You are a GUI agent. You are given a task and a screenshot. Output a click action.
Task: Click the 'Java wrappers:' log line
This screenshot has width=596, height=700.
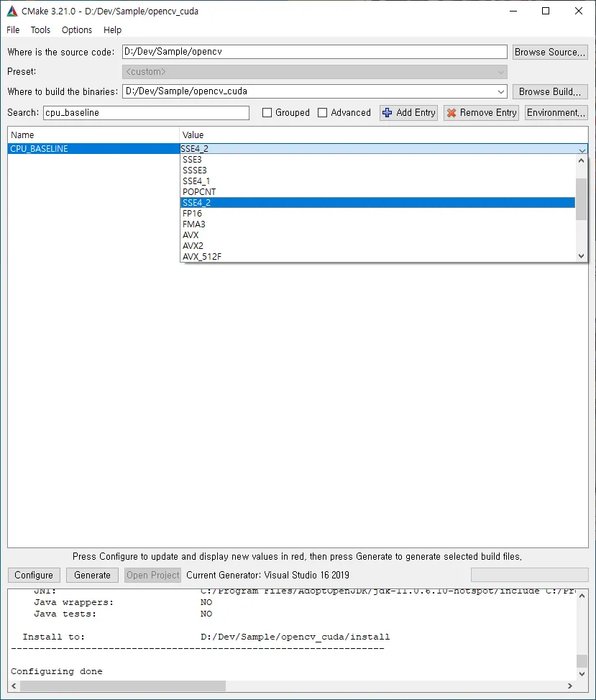(123, 603)
